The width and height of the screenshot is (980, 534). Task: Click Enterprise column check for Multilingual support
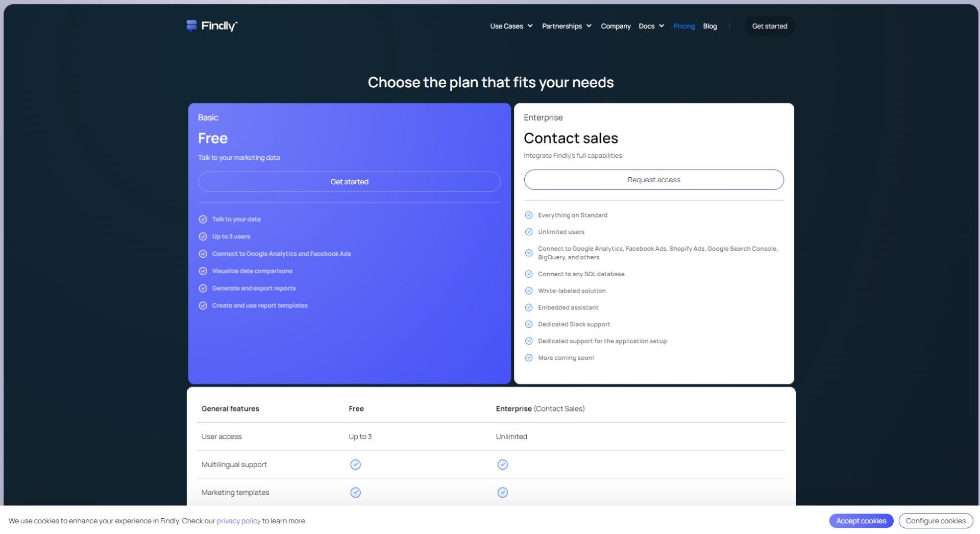pos(502,465)
